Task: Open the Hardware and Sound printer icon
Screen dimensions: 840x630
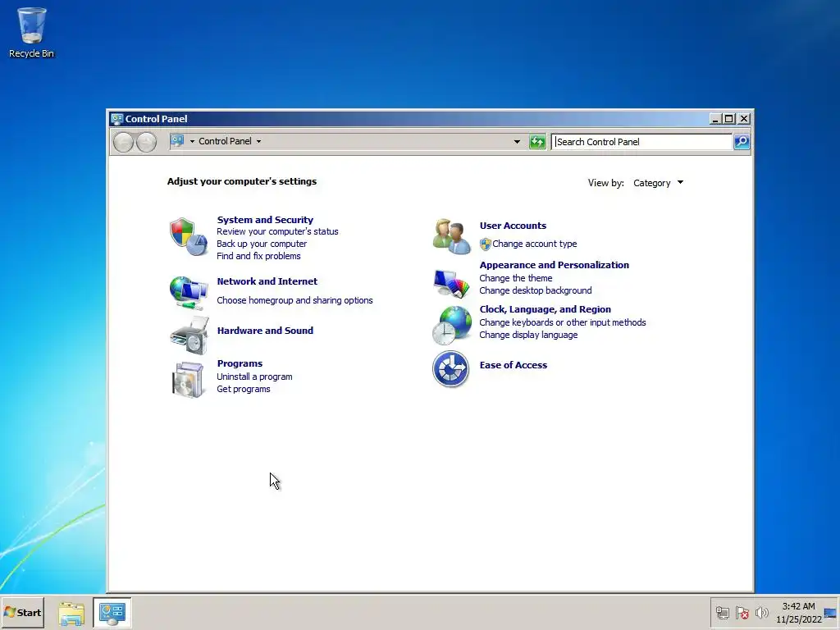Action: (x=189, y=336)
